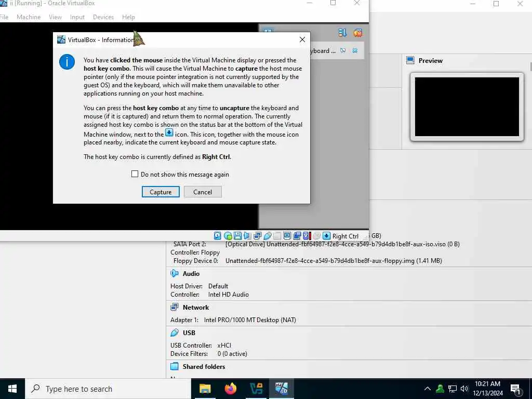
Task: Open the Input menu
Action: coord(77,17)
